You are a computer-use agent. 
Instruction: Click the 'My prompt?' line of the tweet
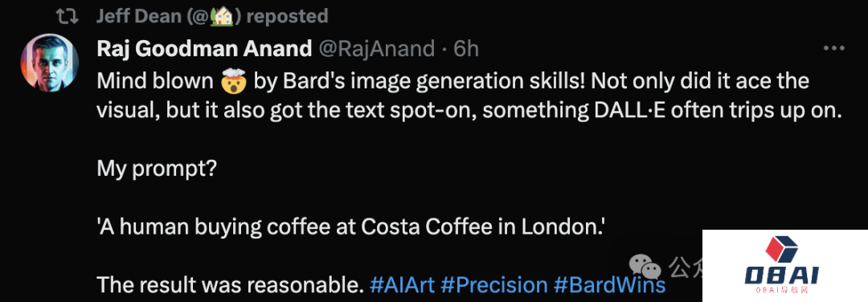158,168
